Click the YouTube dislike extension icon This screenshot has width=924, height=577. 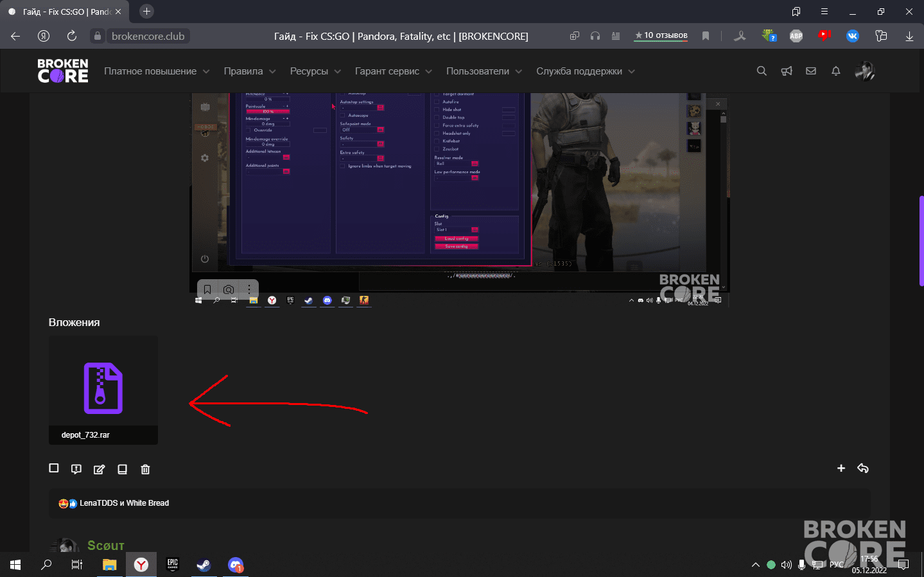pos(824,36)
